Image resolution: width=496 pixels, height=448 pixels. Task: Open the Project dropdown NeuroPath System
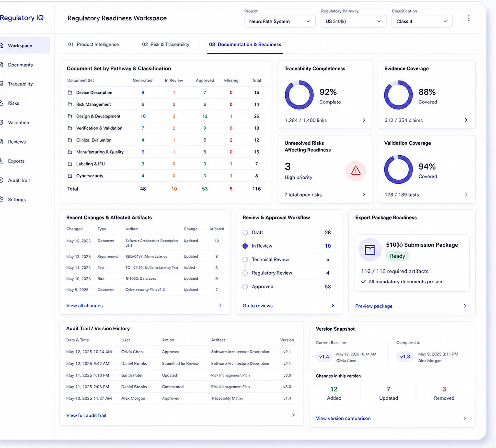(280, 21)
